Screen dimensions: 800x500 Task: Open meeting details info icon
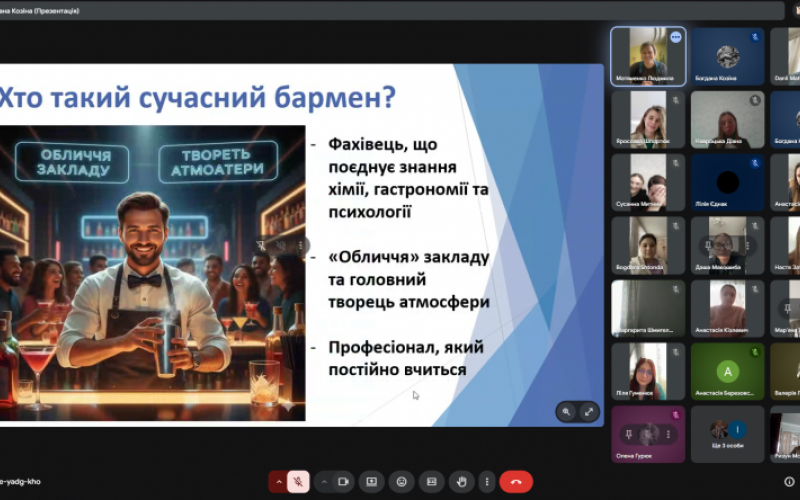coord(789,481)
